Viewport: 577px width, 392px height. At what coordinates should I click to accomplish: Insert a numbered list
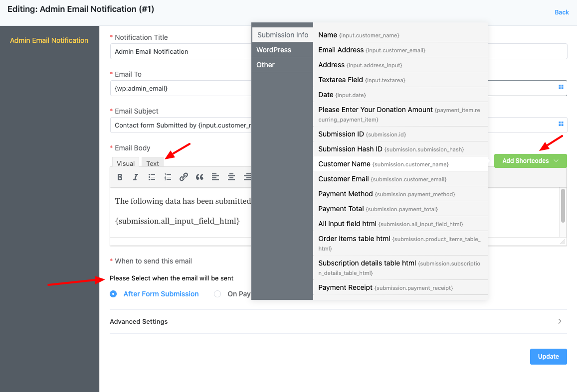coord(168,177)
